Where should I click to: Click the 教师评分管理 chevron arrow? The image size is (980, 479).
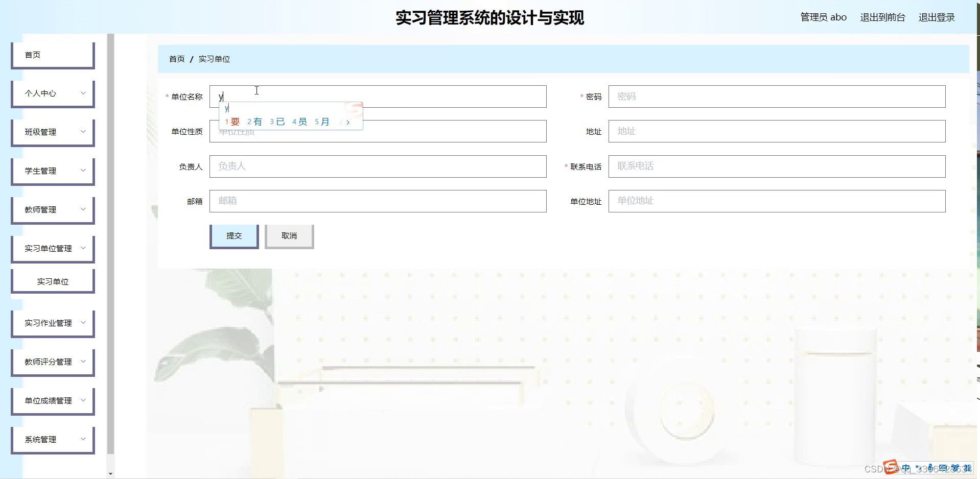point(83,362)
